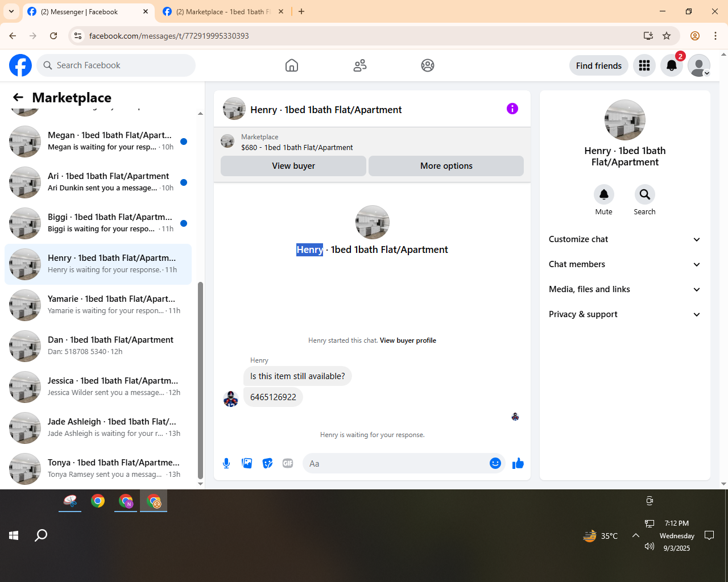The width and height of the screenshot is (728, 582).
Task: Open Dan's 1bed 1bath conversation
Action: click(x=98, y=346)
